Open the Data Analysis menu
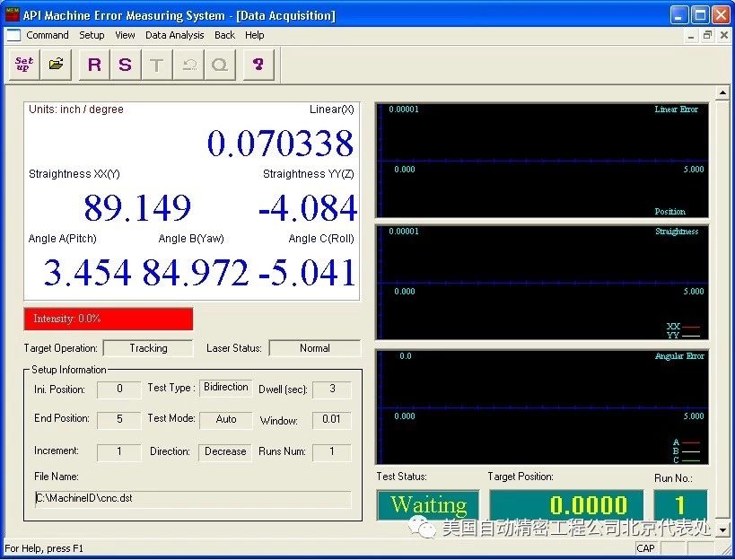 coord(174,35)
